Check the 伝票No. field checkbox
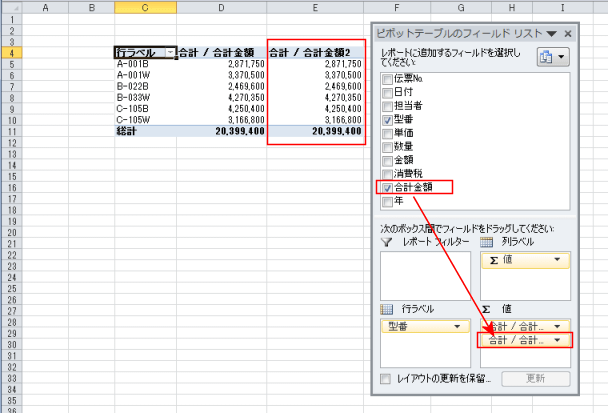Image resolution: width=608 pixels, height=413 pixels. 387,79
